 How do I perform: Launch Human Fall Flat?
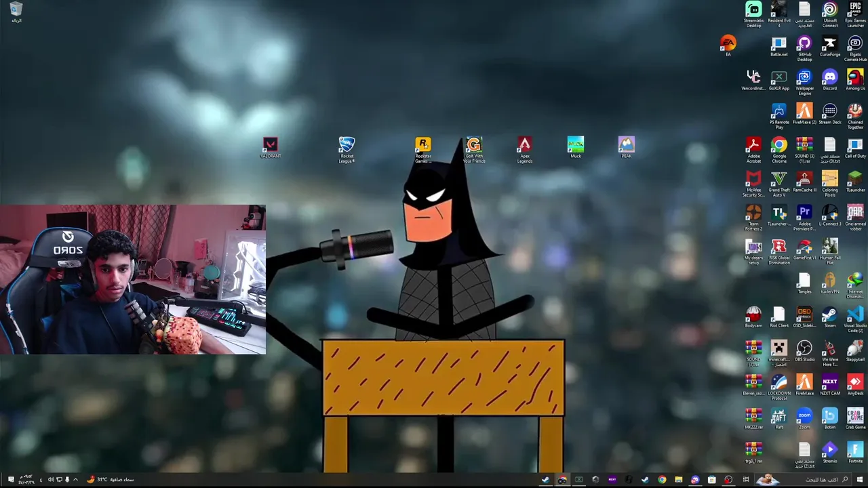point(830,251)
